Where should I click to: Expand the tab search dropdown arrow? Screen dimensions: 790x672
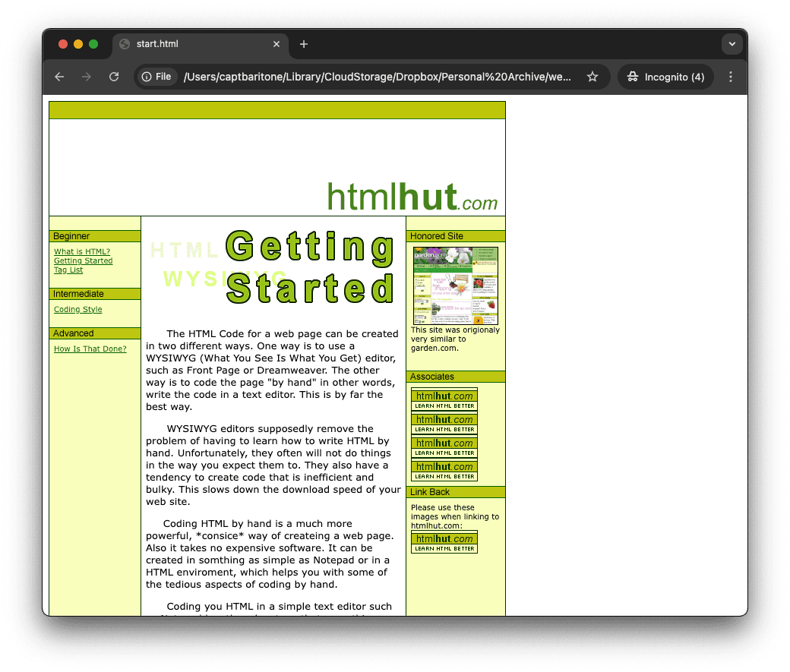(732, 44)
